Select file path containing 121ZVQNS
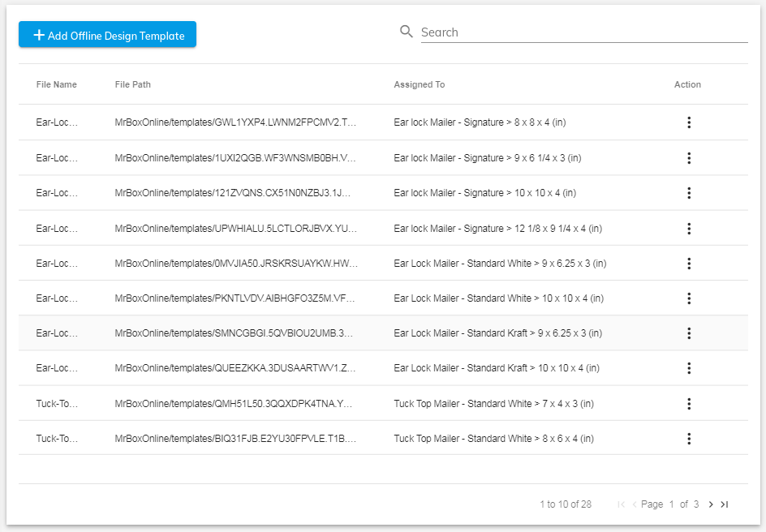The image size is (766, 532). (x=233, y=193)
